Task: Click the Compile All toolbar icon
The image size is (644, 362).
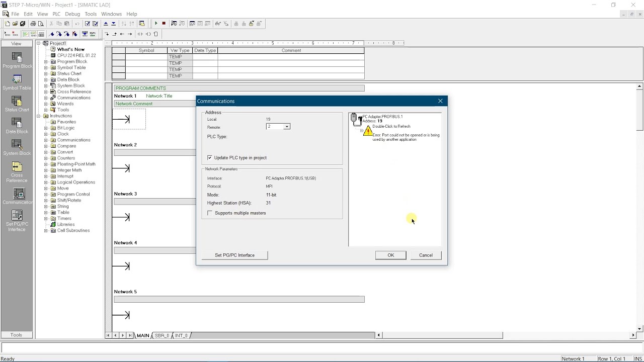Action: pyautogui.click(x=95, y=24)
